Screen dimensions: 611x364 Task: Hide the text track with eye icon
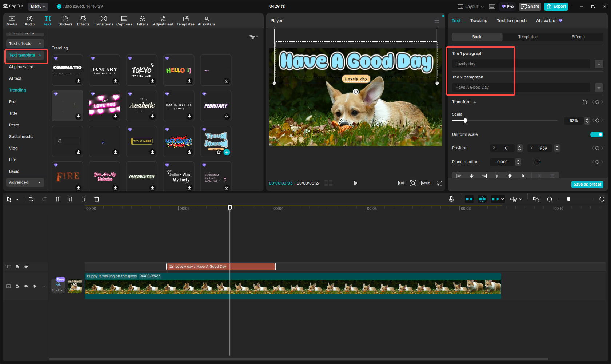[x=26, y=267]
